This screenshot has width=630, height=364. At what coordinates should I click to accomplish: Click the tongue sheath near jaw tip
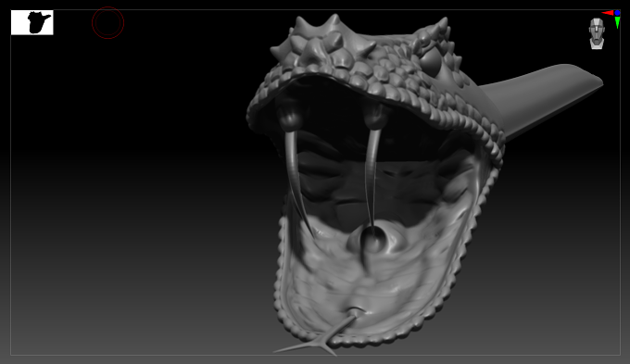coord(355,311)
